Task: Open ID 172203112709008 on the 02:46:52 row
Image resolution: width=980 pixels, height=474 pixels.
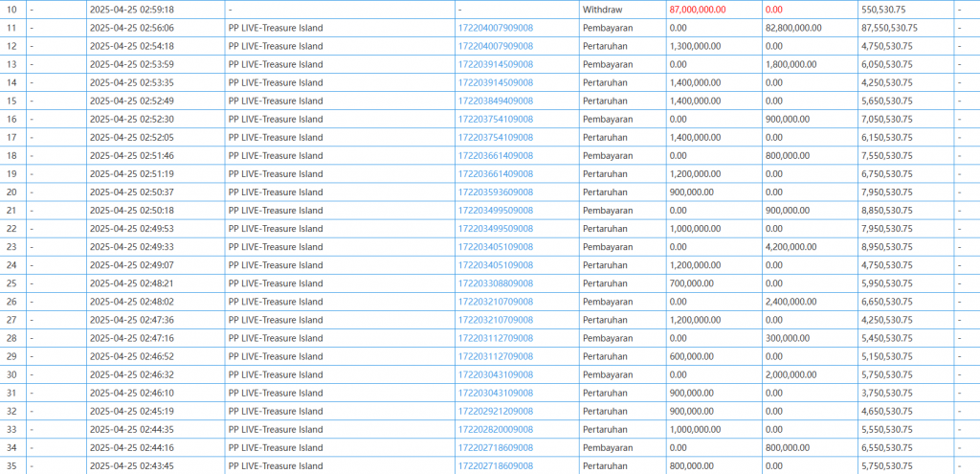Action: [x=496, y=356]
